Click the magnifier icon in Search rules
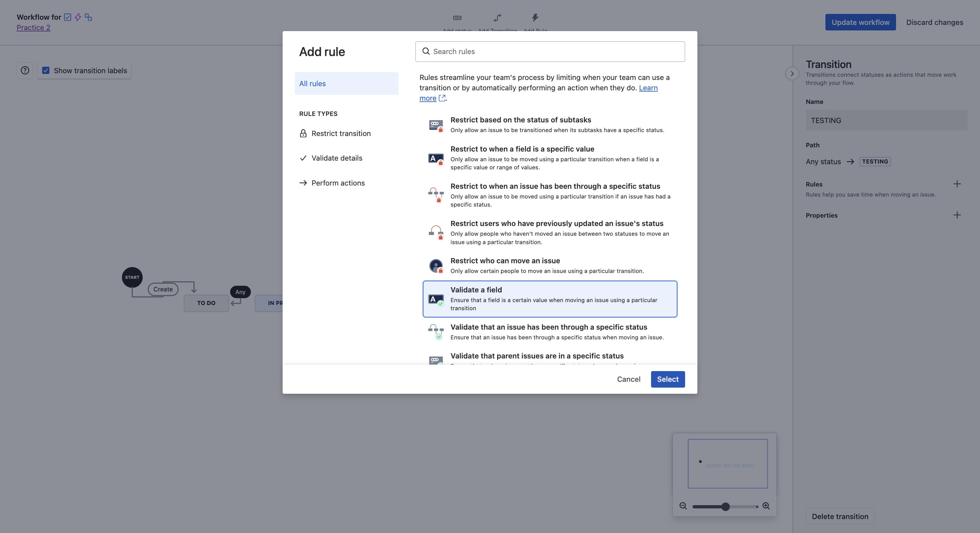This screenshot has height=533, width=980. (426, 51)
